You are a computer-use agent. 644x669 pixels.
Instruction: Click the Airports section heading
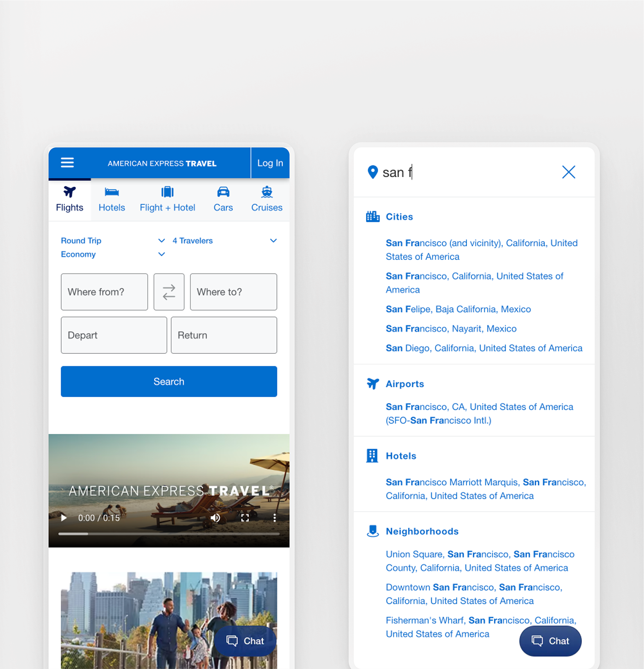pyautogui.click(x=405, y=384)
